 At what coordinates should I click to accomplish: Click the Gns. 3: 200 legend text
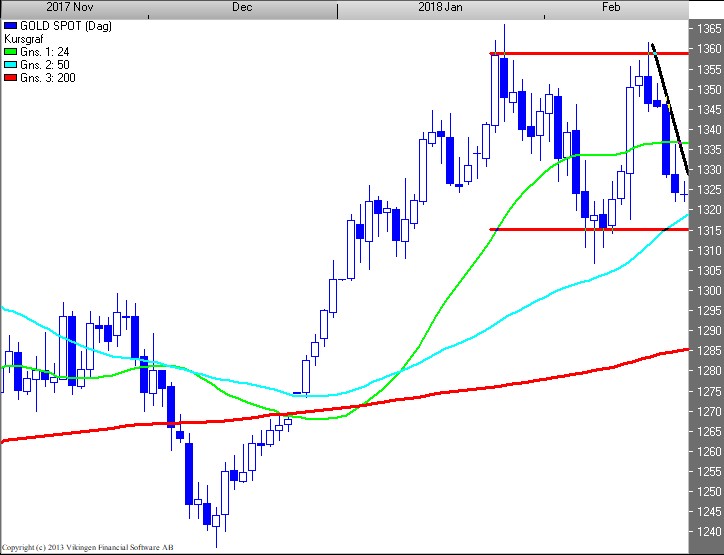pyautogui.click(x=47, y=77)
